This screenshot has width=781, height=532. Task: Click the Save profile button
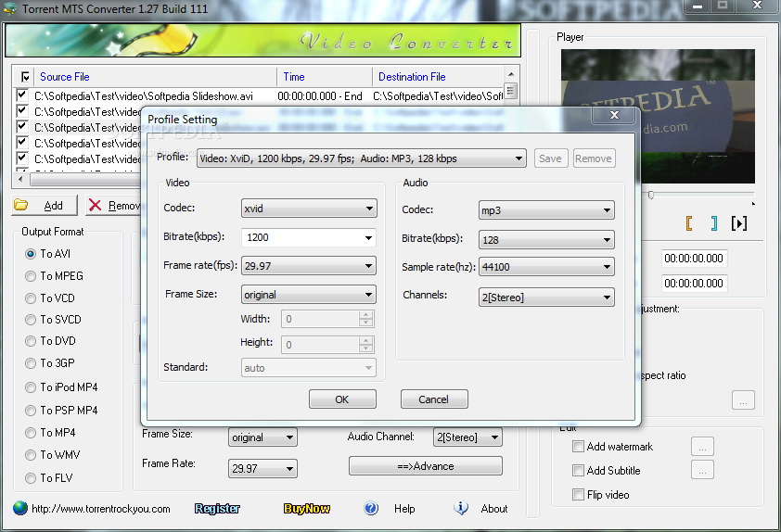click(550, 158)
